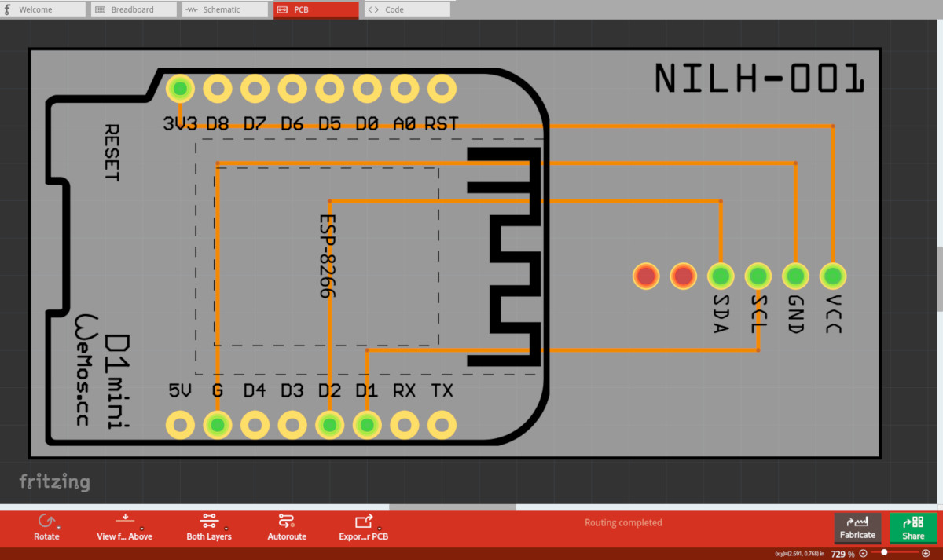
Task: Select the D5 pin pad
Action: coord(330,89)
